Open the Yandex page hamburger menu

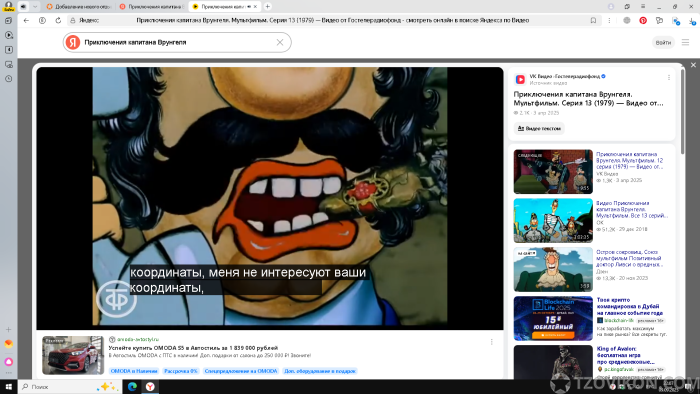(685, 42)
